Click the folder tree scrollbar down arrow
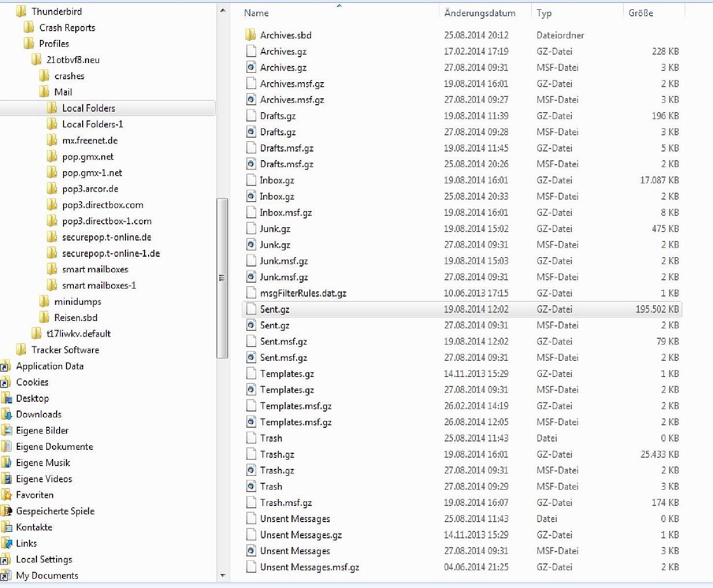Image resolution: width=713 pixels, height=588 pixels. [223, 575]
